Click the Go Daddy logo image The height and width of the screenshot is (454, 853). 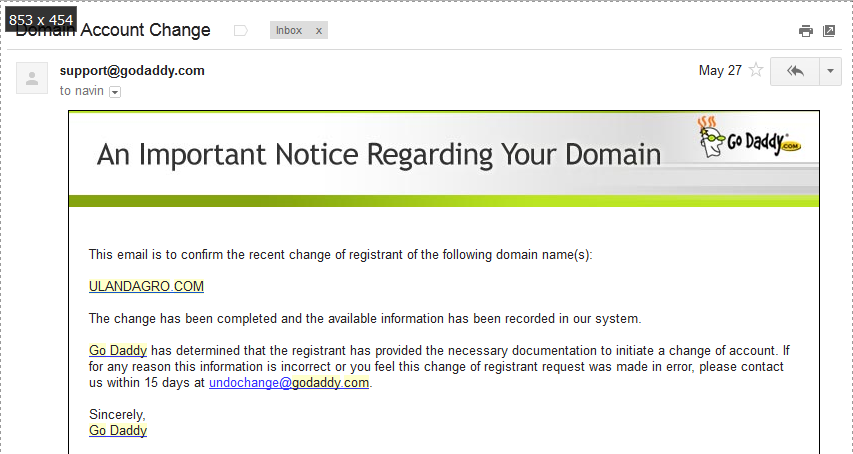click(749, 140)
